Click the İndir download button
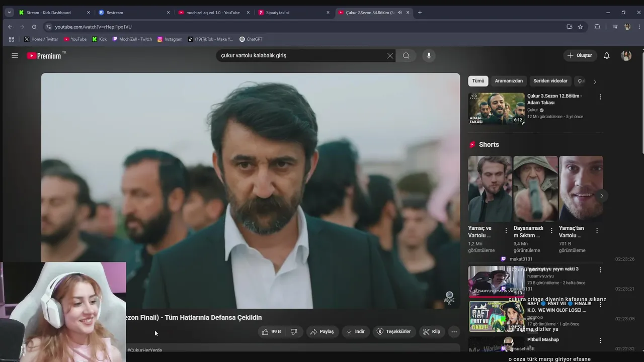The image size is (644, 362). (355, 332)
